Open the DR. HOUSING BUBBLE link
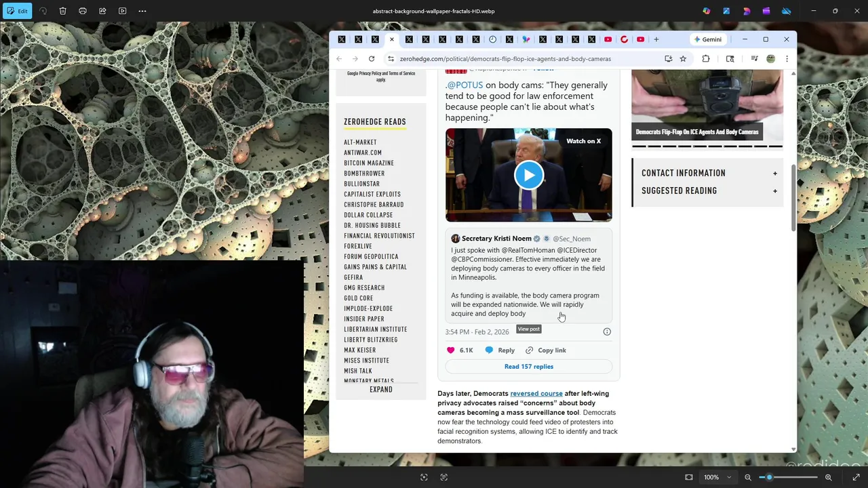The height and width of the screenshot is (488, 868). coord(372,226)
